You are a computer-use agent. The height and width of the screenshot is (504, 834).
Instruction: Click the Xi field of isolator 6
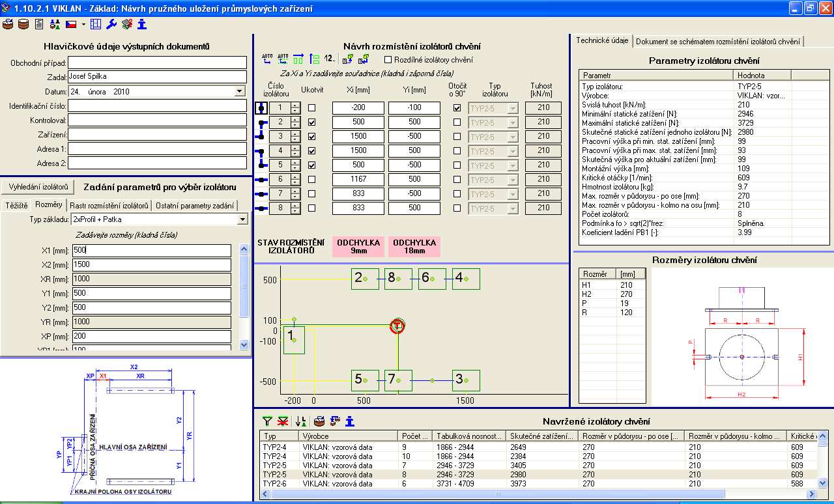(358, 180)
